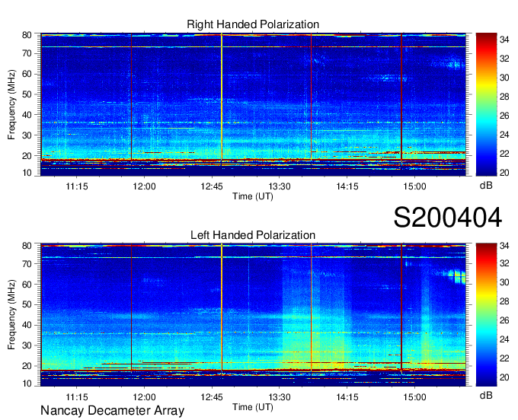Image resolution: width=518 pixels, height=420 pixels.
Task: Click "40" frequency tick of Right Handed plot
Action: coord(27,115)
